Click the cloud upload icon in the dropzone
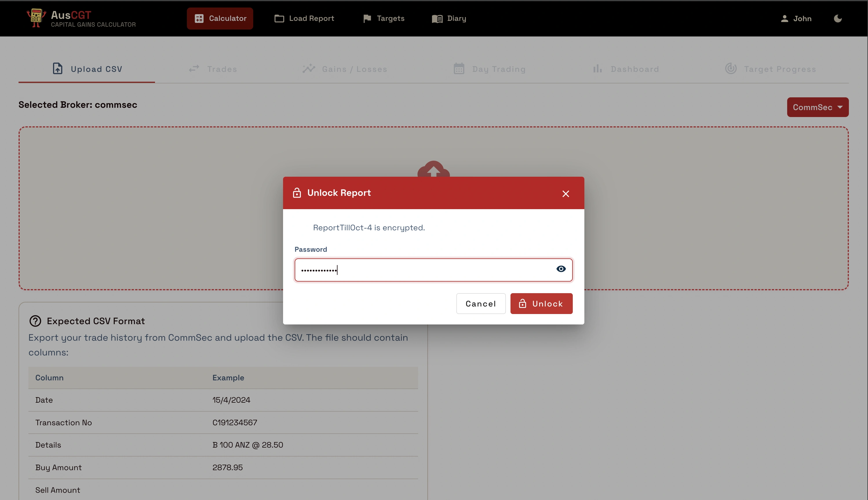 pyautogui.click(x=433, y=169)
